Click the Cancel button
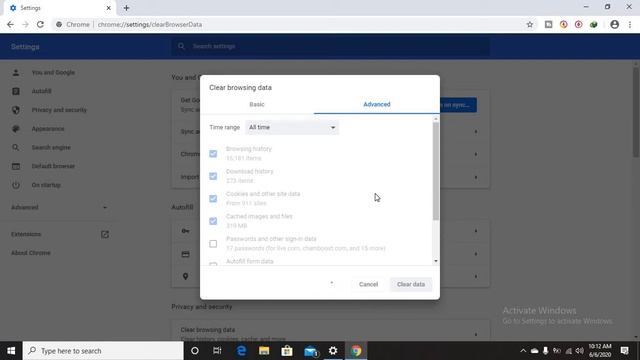 (x=368, y=284)
